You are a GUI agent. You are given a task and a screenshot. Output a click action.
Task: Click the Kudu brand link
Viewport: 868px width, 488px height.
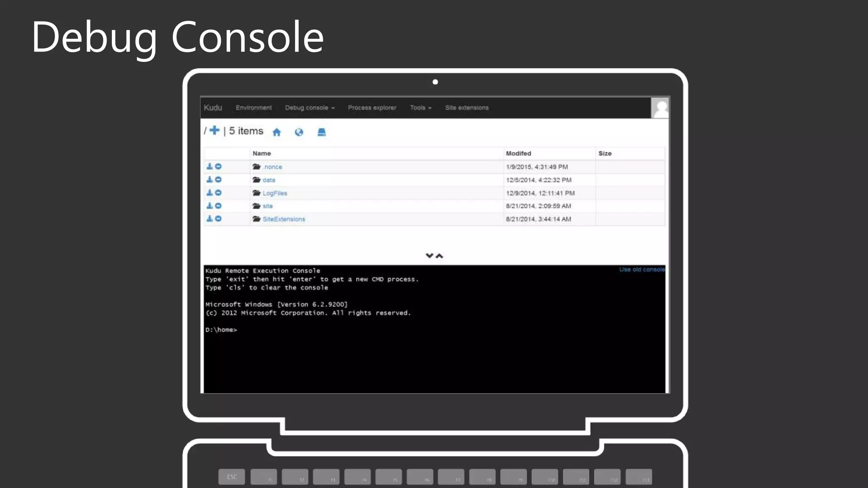[213, 108]
